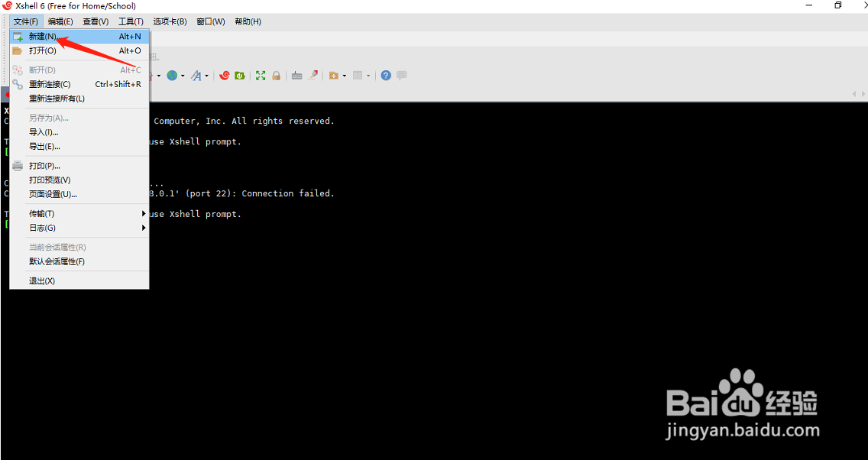
Task: Click the folder icon beside 打开(O)
Action: click(x=18, y=51)
